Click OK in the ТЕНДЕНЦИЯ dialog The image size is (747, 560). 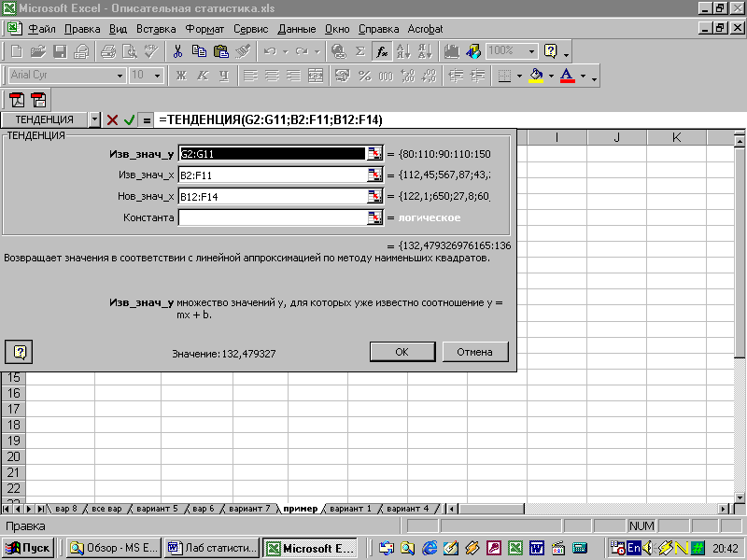(402, 352)
